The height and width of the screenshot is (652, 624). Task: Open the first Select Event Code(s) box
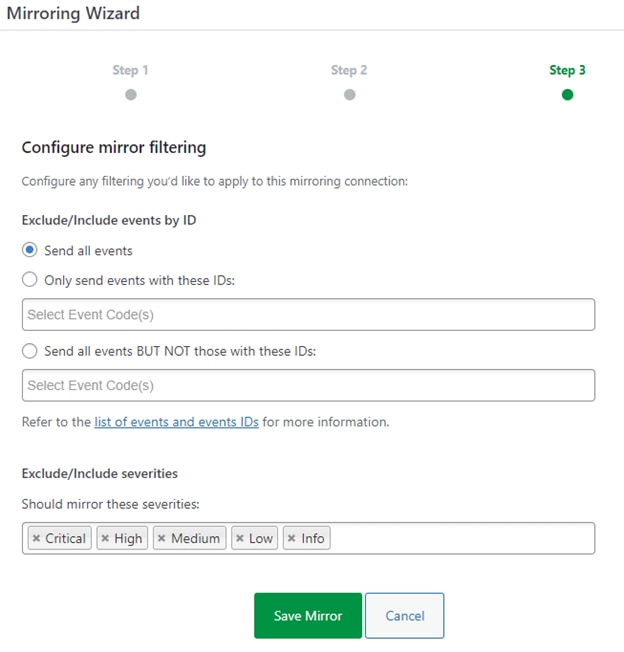point(308,314)
